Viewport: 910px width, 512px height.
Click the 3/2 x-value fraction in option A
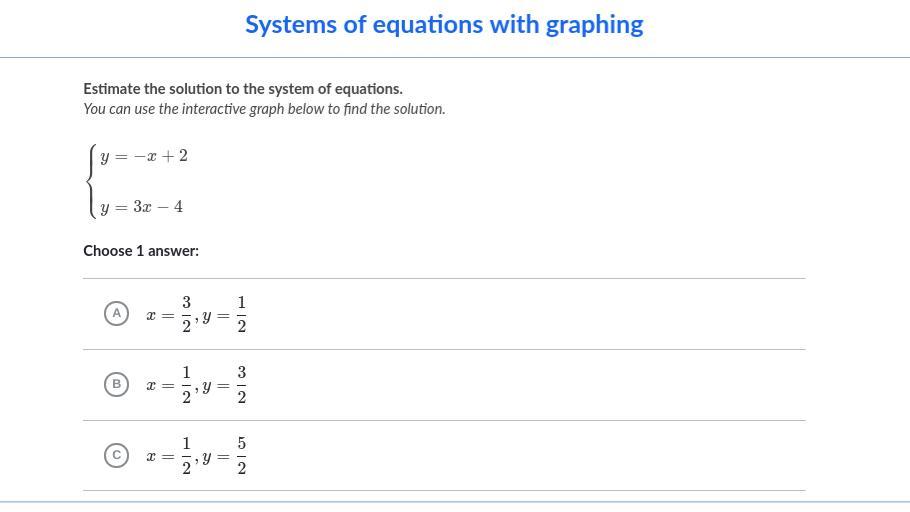point(186,315)
